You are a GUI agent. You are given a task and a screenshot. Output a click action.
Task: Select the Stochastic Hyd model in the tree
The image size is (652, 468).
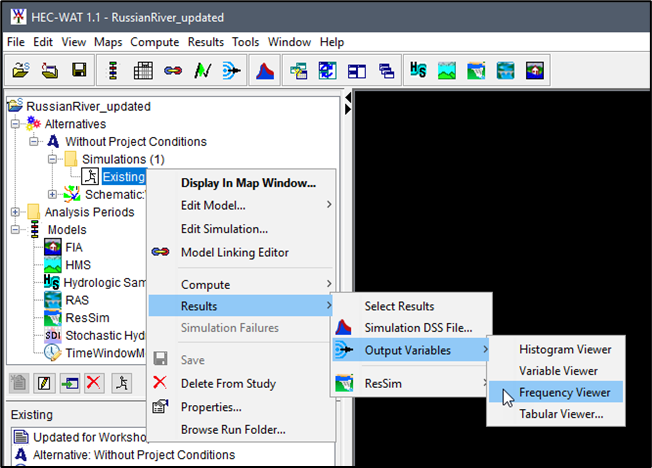pos(105,335)
